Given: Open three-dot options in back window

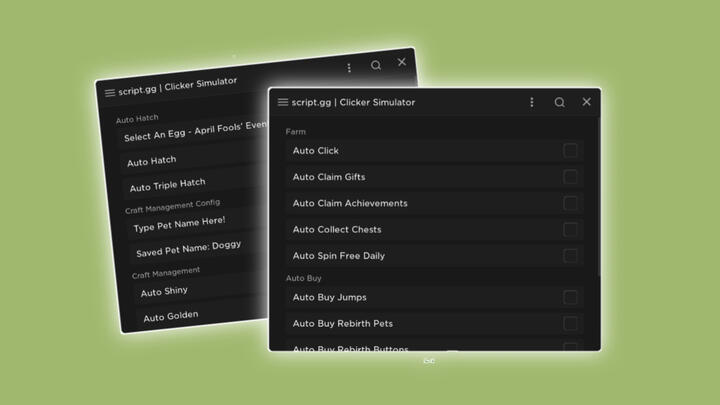Looking at the screenshot, I should coord(349,67).
